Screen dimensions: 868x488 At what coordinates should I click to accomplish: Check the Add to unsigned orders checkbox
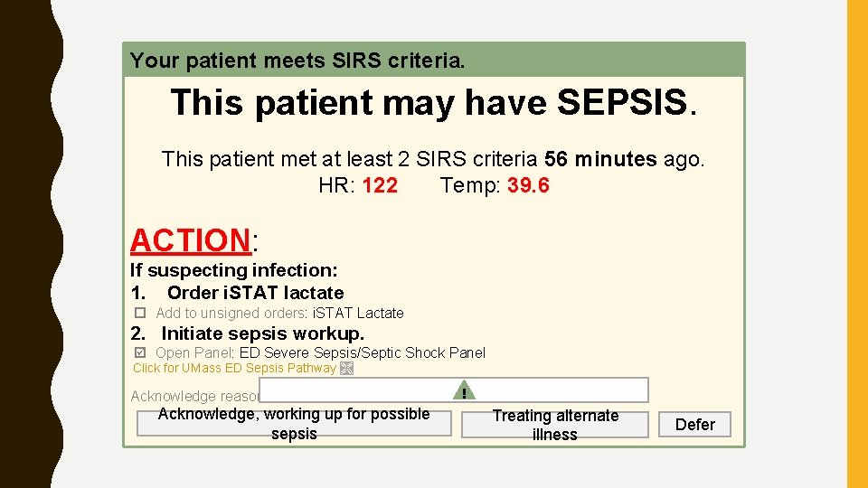click(140, 313)
